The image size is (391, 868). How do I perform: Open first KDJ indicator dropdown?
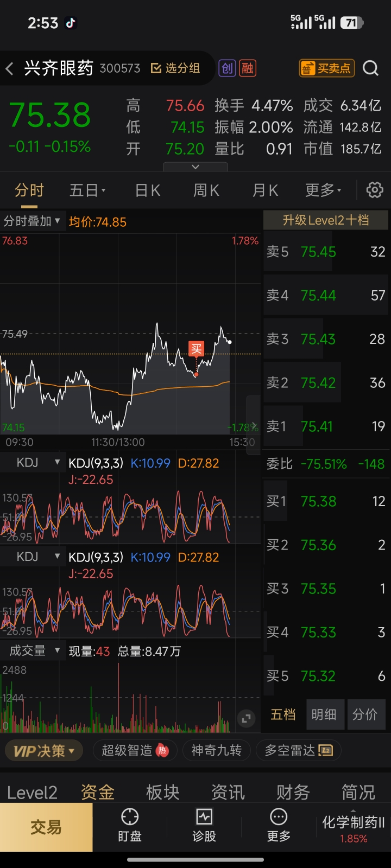point(31,463)
